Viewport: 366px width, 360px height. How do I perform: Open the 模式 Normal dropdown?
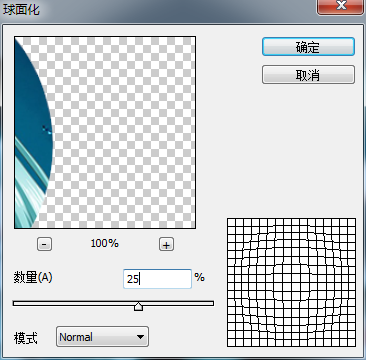pos(102,337)
